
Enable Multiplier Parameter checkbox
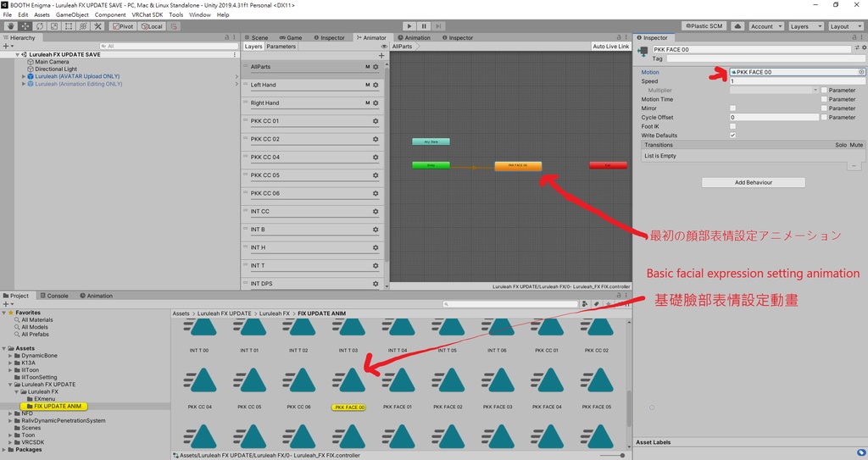824,91
